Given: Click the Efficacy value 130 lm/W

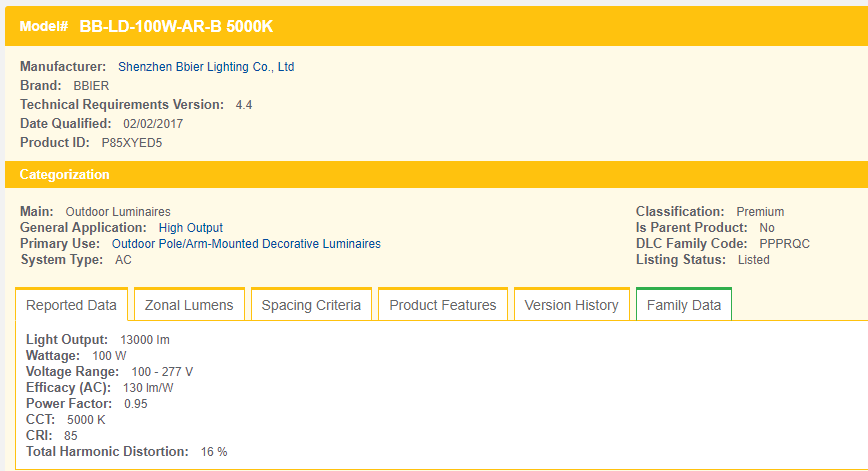Looking at the screenshot, I should [148, 388].
